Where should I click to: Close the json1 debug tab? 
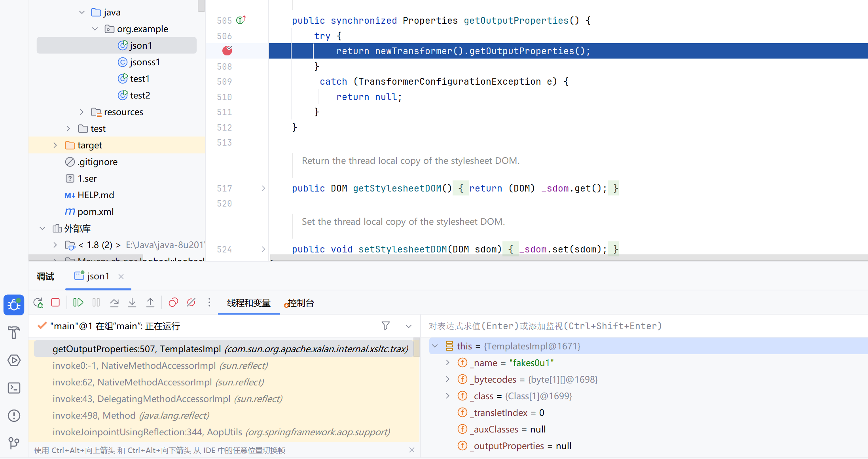[121, 277]
